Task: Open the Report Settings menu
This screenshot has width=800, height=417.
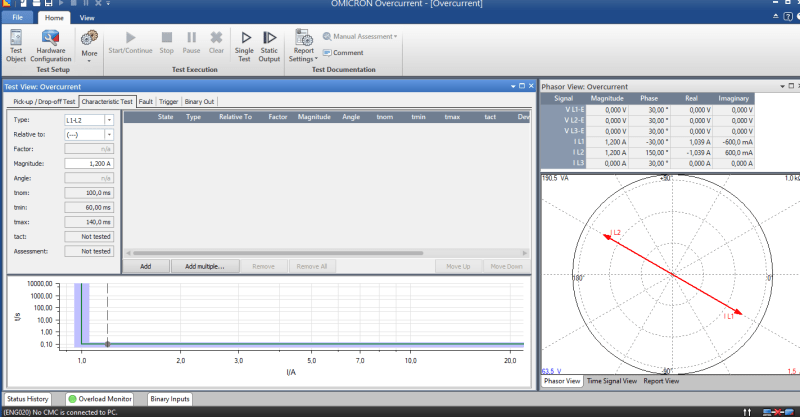Action: coord(303,46)
